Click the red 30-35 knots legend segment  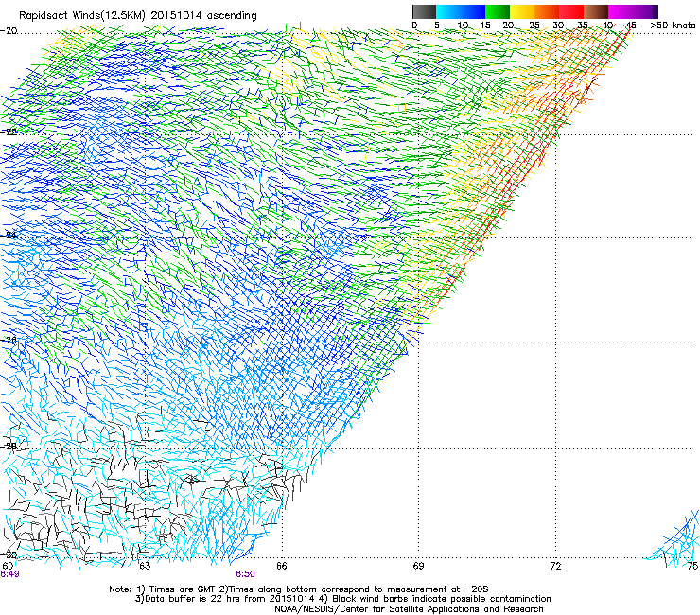[571, 11]
